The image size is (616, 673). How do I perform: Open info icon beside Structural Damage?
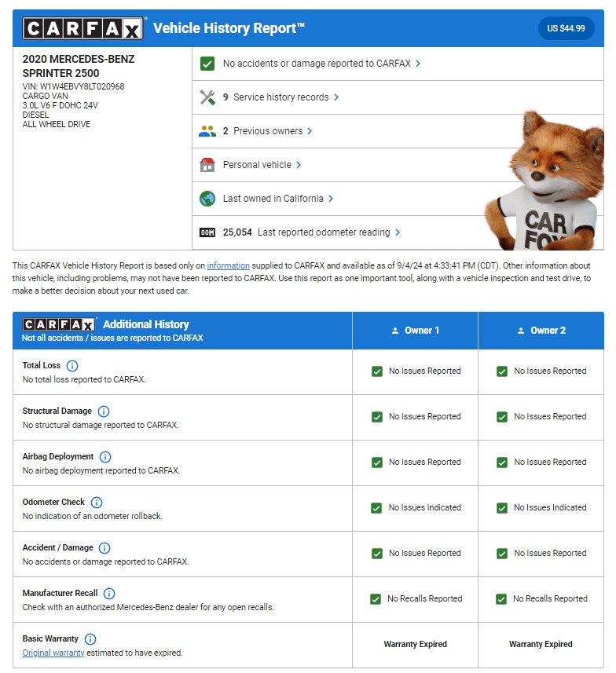(104, 411)
